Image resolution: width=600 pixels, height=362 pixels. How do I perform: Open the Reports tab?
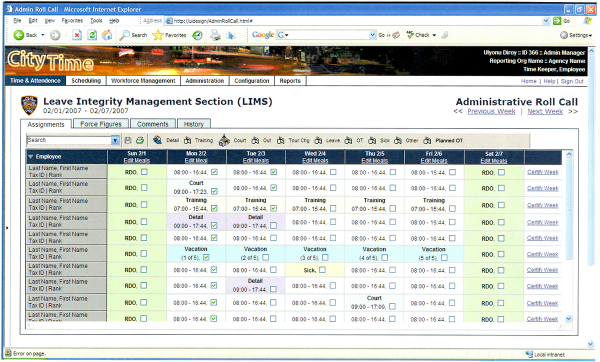[x=290, y=81]
